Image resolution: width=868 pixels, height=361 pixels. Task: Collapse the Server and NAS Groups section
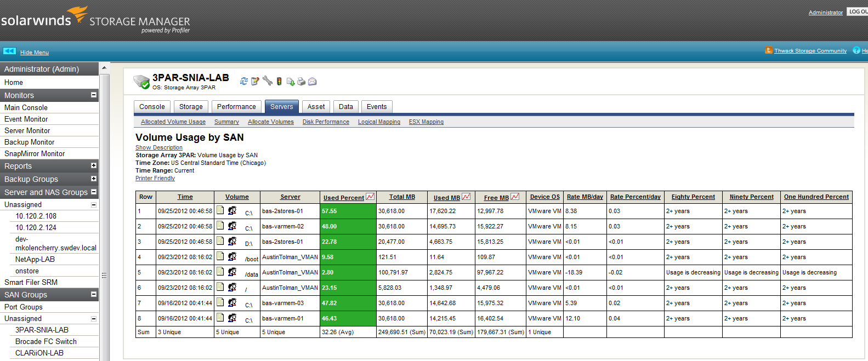click(x=93, y=192)
